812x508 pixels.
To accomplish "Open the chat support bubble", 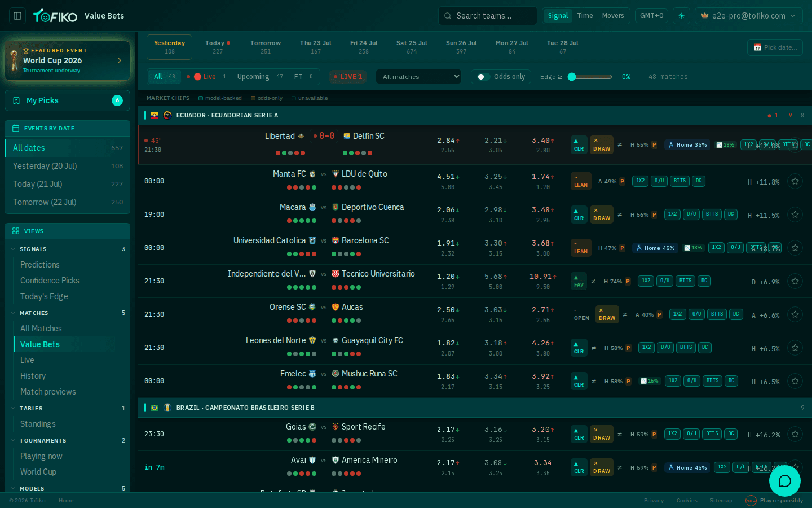I will [785, 481].
